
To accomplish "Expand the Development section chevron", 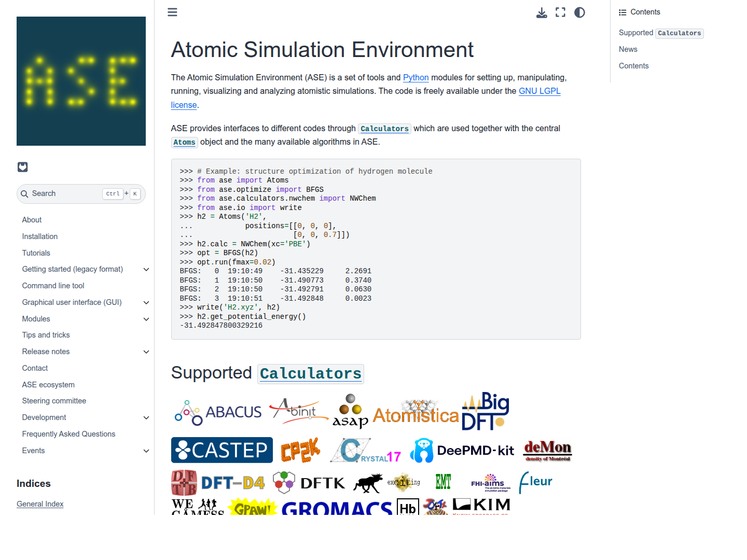I will [x=146, y=418].
